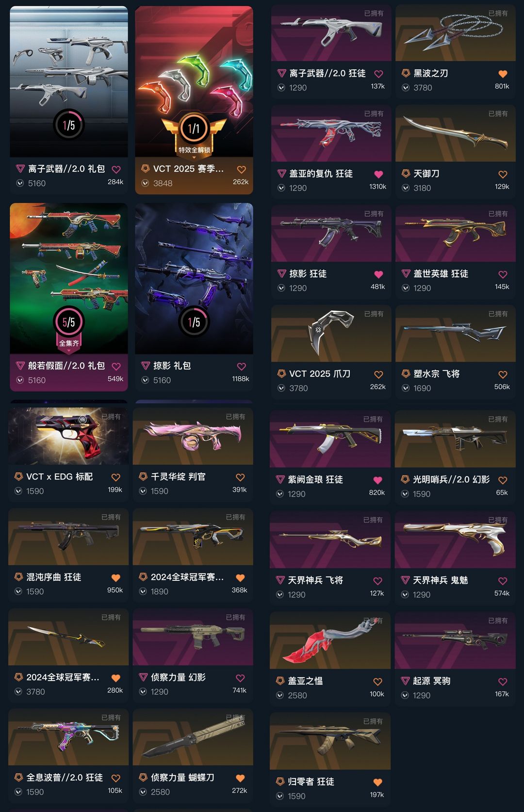Click the heart icon next to 盖亚之愠

coord(377,682)
